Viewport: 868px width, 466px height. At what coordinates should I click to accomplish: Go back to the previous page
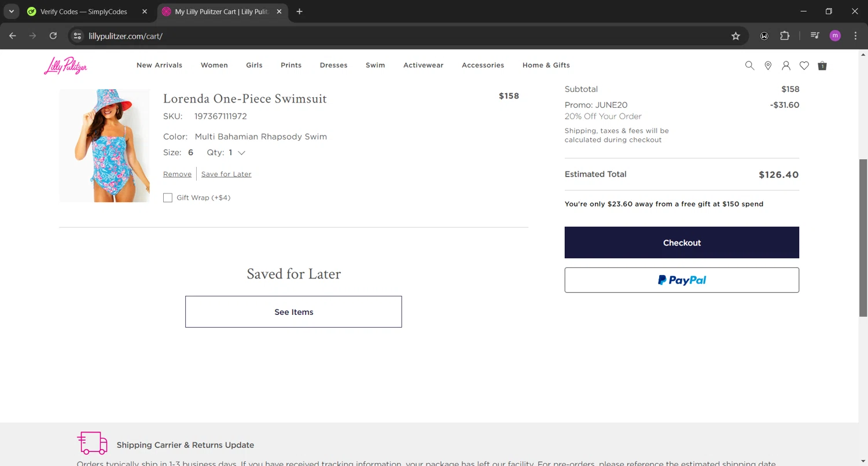[13, 36]
